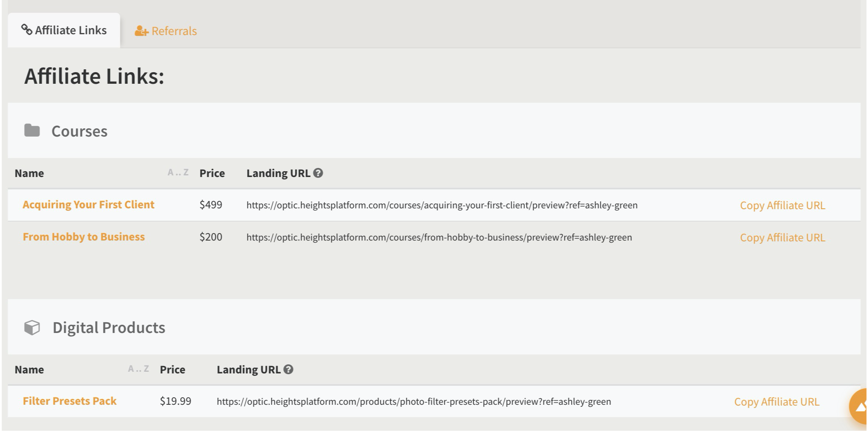
Task: Click the user-plus icon beside Referrals
Action: tap(141, 31)
